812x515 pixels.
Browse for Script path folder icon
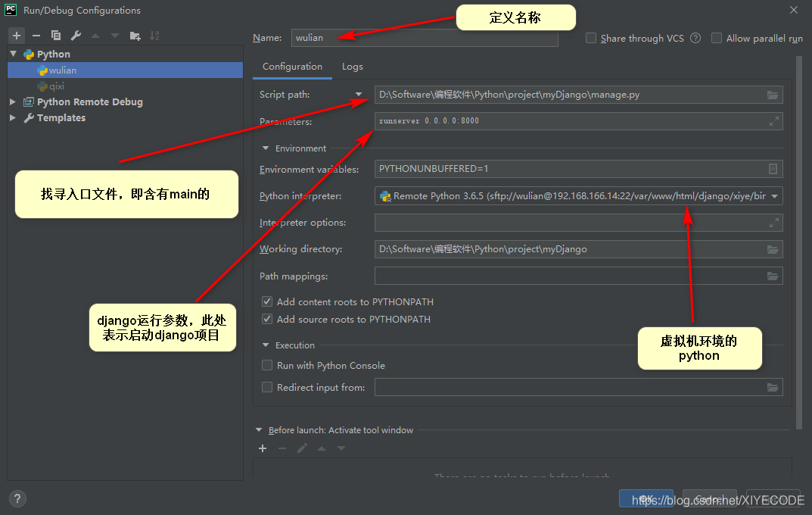tap(773, 95)
